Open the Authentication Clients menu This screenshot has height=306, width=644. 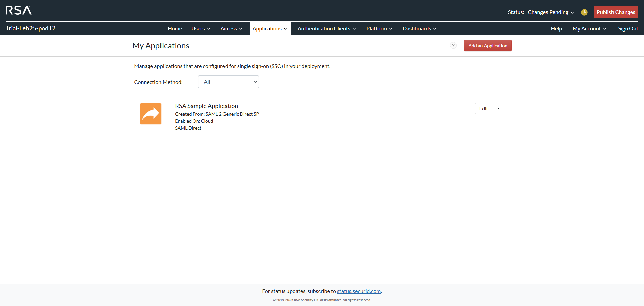(x=326, y=29)
